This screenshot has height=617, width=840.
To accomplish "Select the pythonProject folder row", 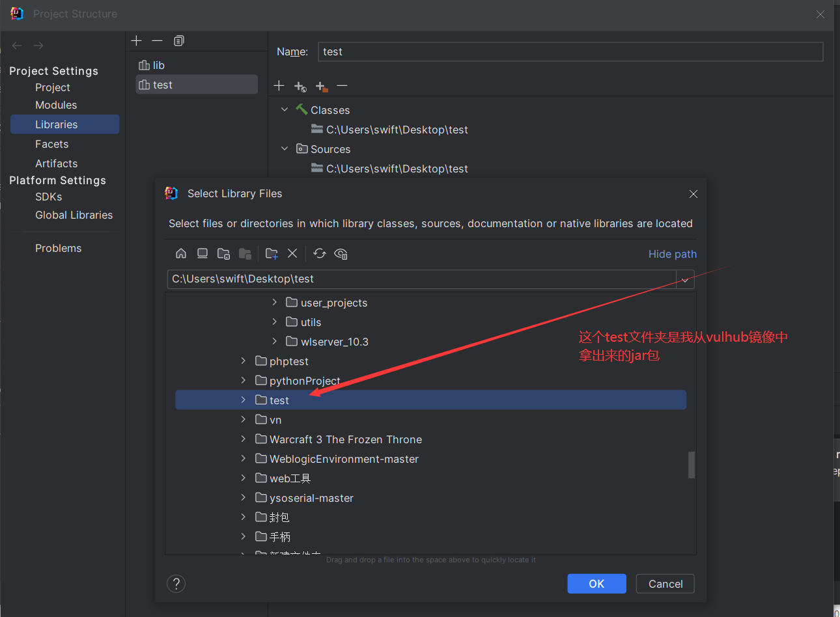I will [x=430, y=381].
